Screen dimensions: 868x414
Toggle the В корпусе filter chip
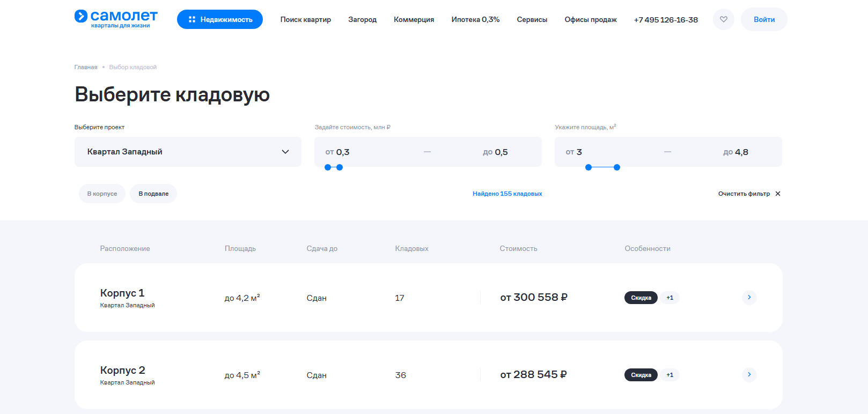[102, 194]
